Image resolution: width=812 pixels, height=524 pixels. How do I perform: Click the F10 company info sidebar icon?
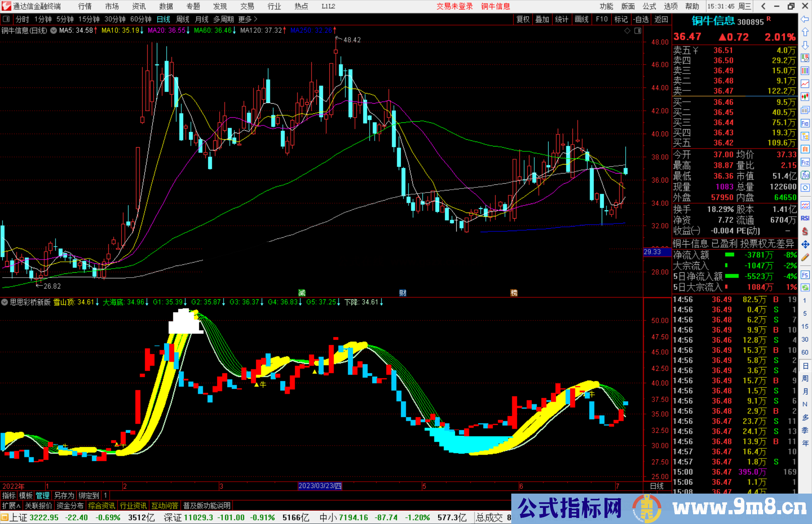point(805,123)
